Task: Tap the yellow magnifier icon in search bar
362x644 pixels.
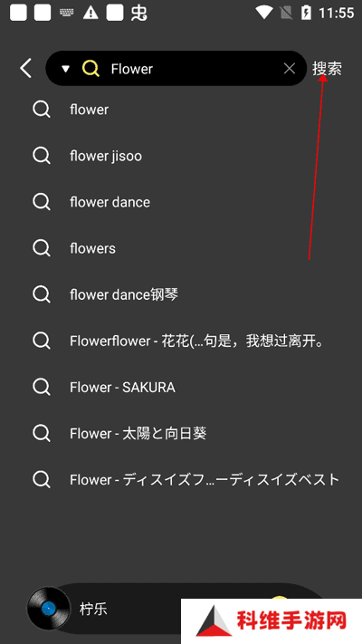Action: 90,68
